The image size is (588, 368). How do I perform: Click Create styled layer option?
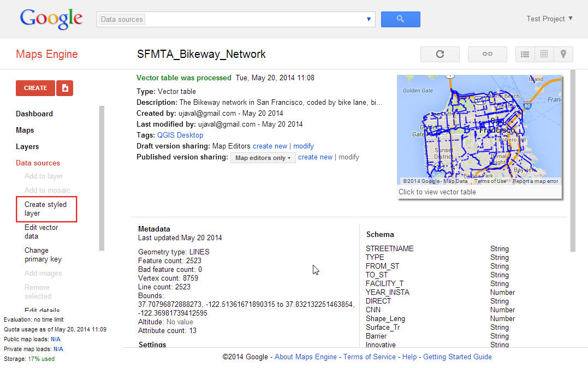click(46, 209)
